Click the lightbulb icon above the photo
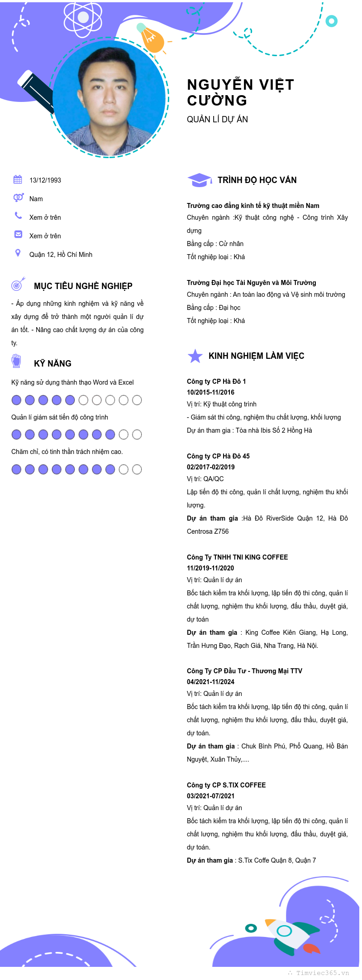362x980 pixels. tap(151, 39)
